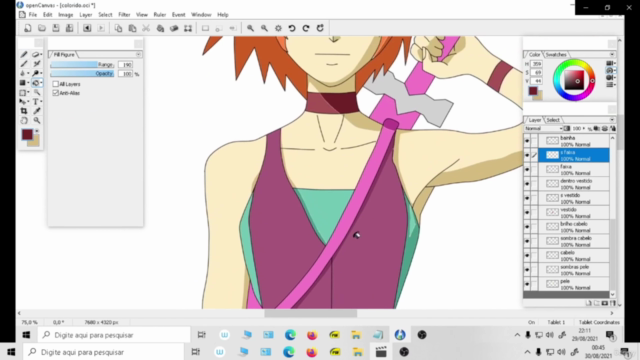The height and width of the screenshot is (360, 640).
Task: Open the Layer panel options dropdown
Action: pos(612,120)
